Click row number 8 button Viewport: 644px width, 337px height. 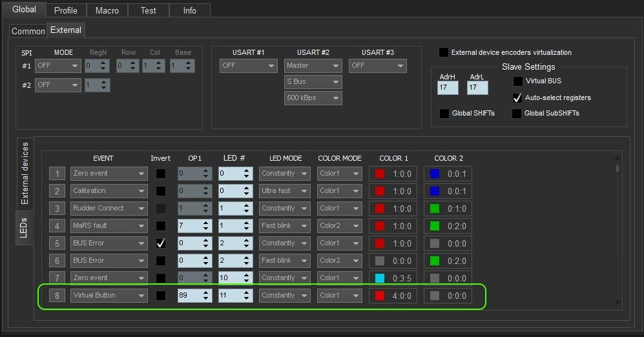coord(57,296)
